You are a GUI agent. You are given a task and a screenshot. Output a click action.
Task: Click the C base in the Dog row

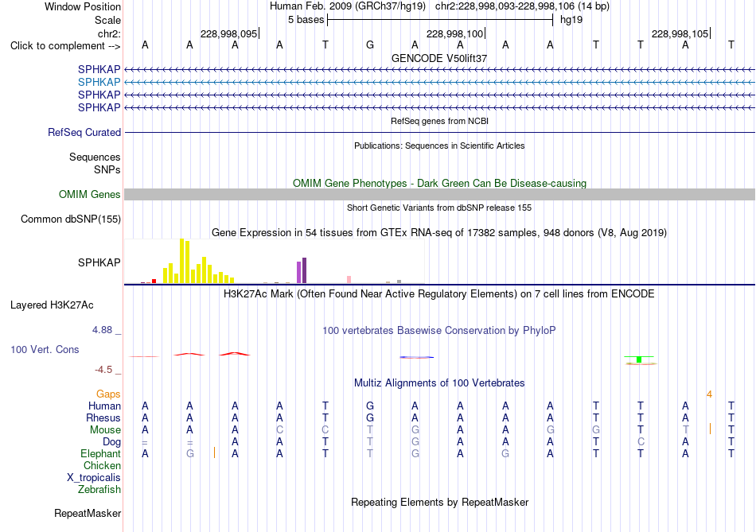click(641, 442)
